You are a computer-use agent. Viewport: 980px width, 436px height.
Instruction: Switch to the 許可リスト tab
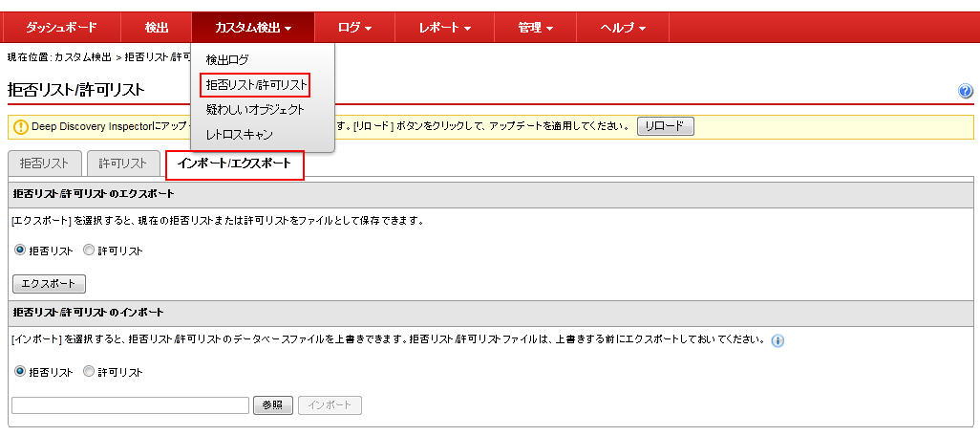click(123, 163)
